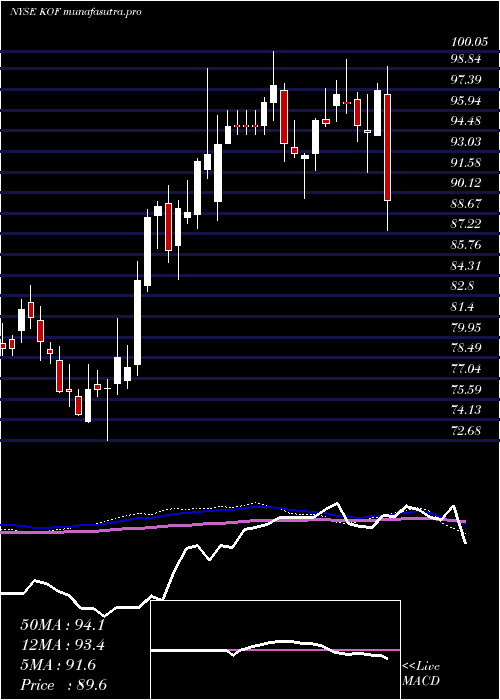Select the 74.13 price axis label
This screenshot has height=700, width=500.
(x=466, y=410)
